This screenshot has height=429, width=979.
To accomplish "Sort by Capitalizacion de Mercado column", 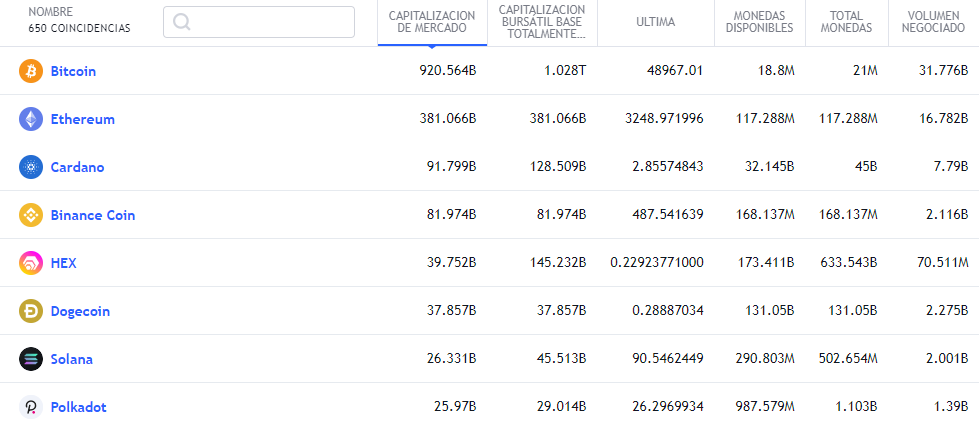I will tap(432, 22).
